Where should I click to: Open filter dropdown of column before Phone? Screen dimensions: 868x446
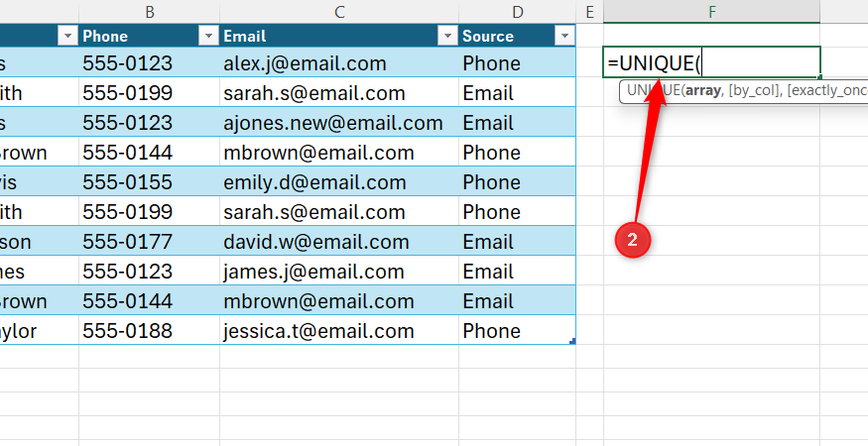coord(67,36)
